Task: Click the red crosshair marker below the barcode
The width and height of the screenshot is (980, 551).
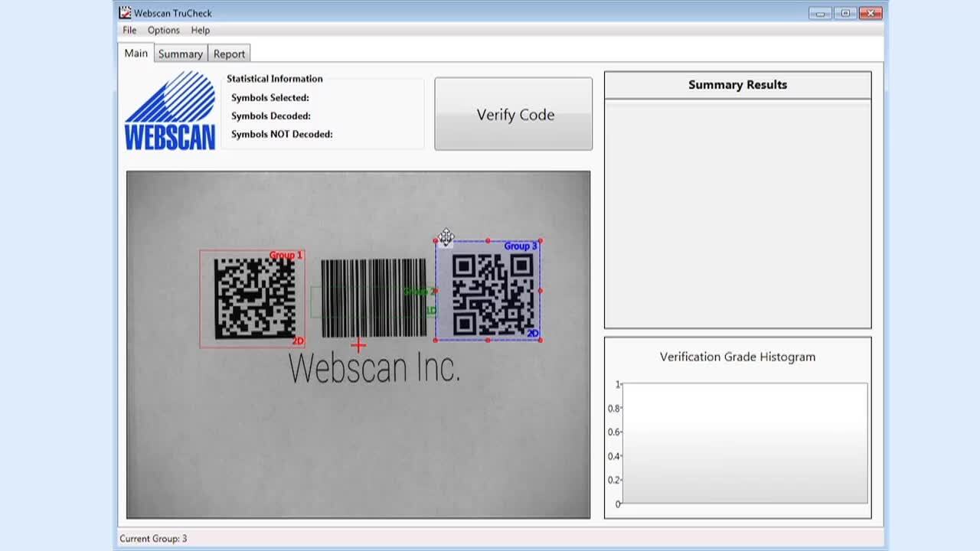Action: (358, 346)
